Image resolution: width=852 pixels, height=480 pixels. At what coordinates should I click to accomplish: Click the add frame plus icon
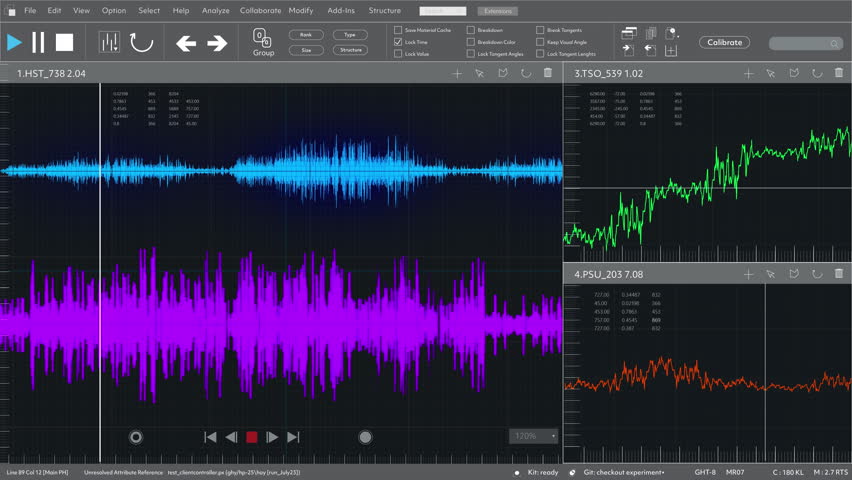point(671,51)
